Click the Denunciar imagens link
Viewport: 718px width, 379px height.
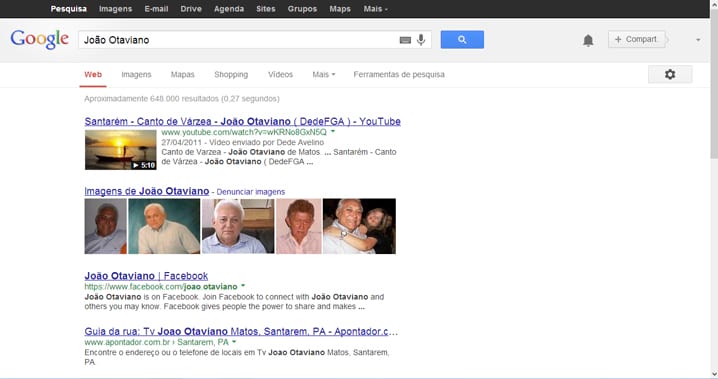[250, 192]
